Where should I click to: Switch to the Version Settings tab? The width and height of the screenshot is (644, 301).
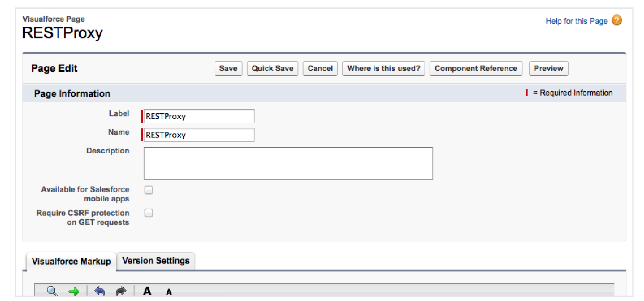tap(156, 261)
